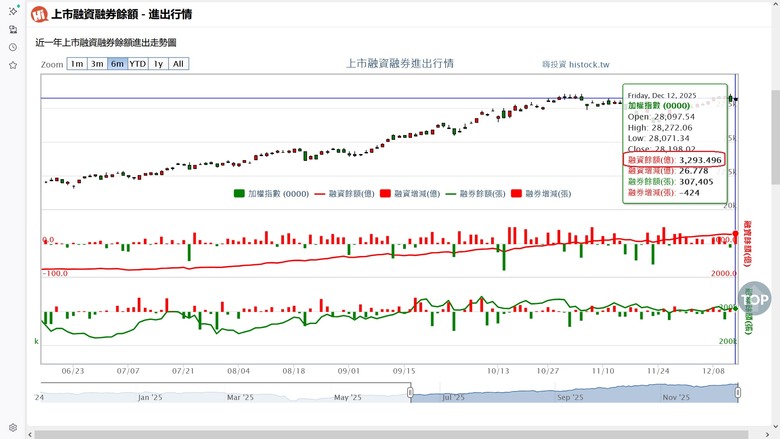The height and width of the screenshot is (439, 780).
Task: Click x-axis date label 10/27
Action: click(548, 371)
